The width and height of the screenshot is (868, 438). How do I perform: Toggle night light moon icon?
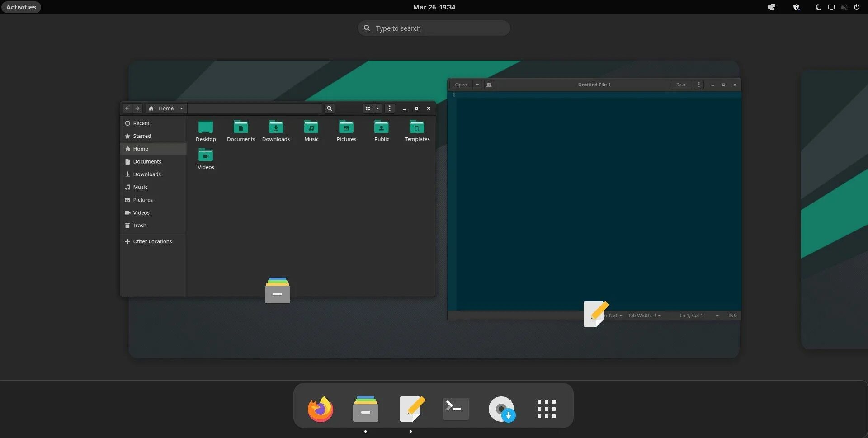point(818,7)
